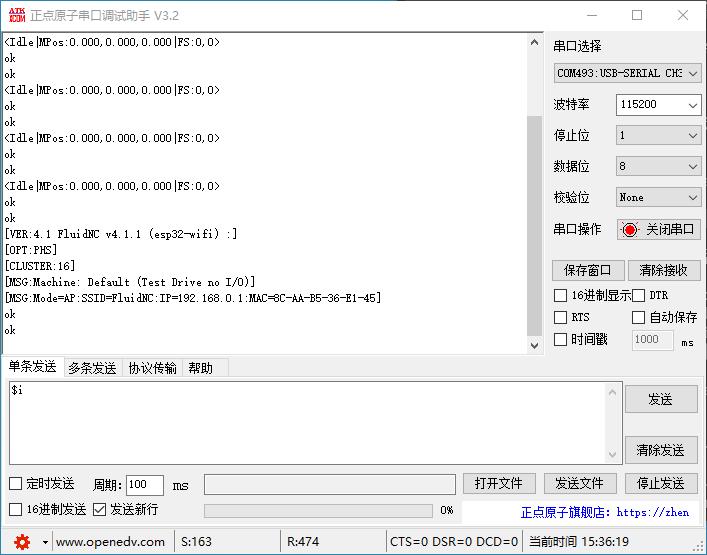Switch to the 协议传输 tab
The width and height of the screenshot is (707, 555).
coord(152,368)
